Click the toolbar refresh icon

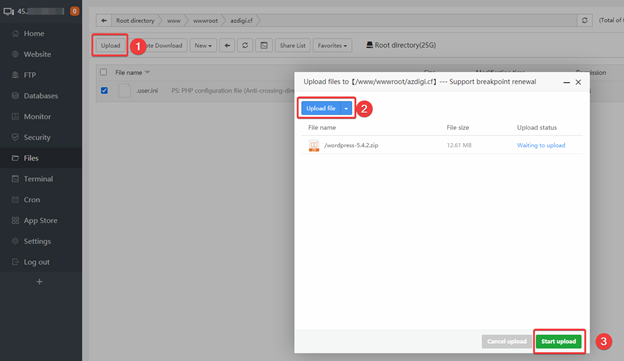pyautogui.click(x=245, y=45)
